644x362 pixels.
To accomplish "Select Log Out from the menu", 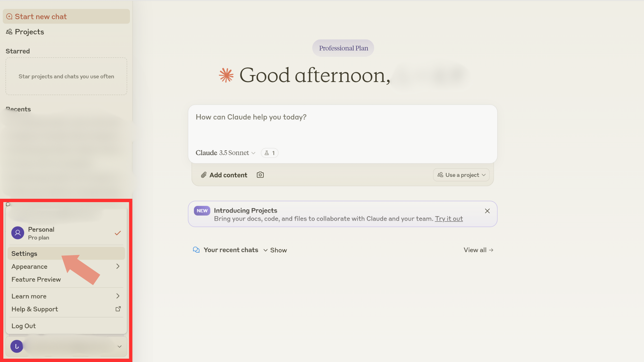I will (x=23, y=326).
